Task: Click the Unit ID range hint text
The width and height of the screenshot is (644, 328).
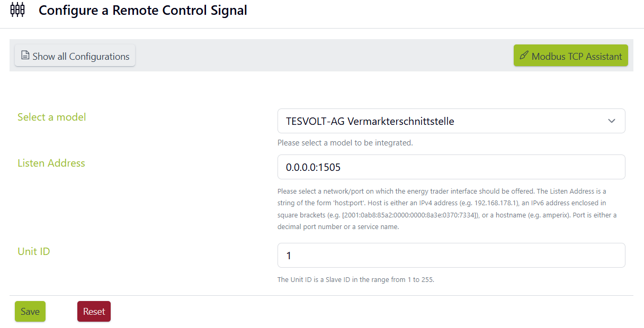Action: (355, 280)
